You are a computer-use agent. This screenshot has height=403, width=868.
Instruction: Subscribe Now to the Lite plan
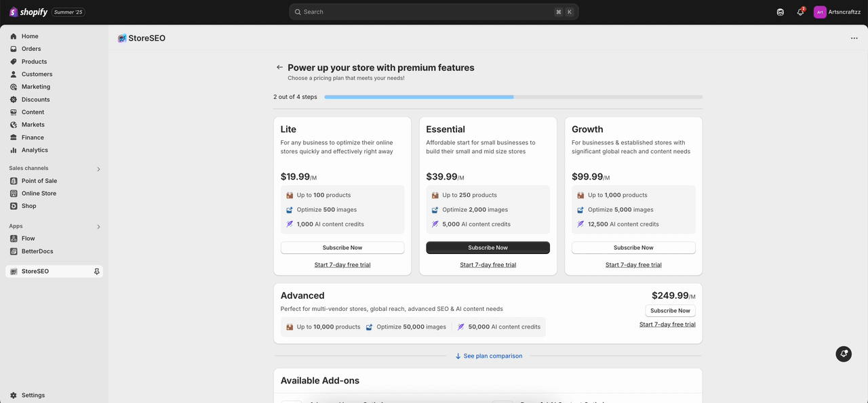pyautogui.click(x=342, y=248)
